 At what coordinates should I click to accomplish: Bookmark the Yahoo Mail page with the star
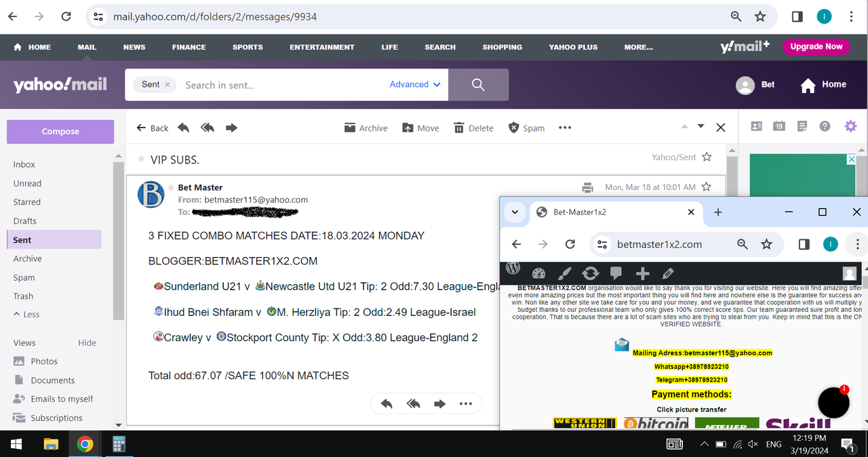[x=760, y=16]
